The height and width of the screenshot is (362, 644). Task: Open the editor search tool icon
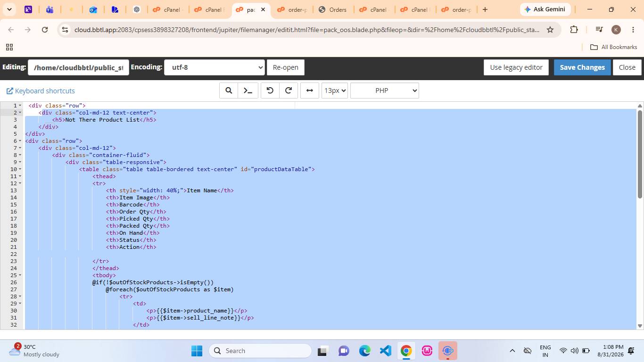(x=229, y=90)
